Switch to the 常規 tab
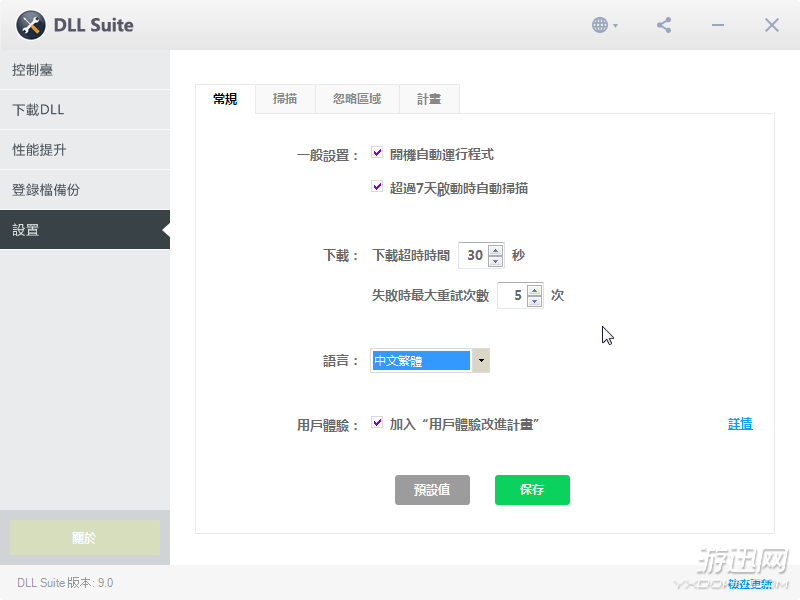This screenshot has height=600, width=800. (x=225, y=99)
